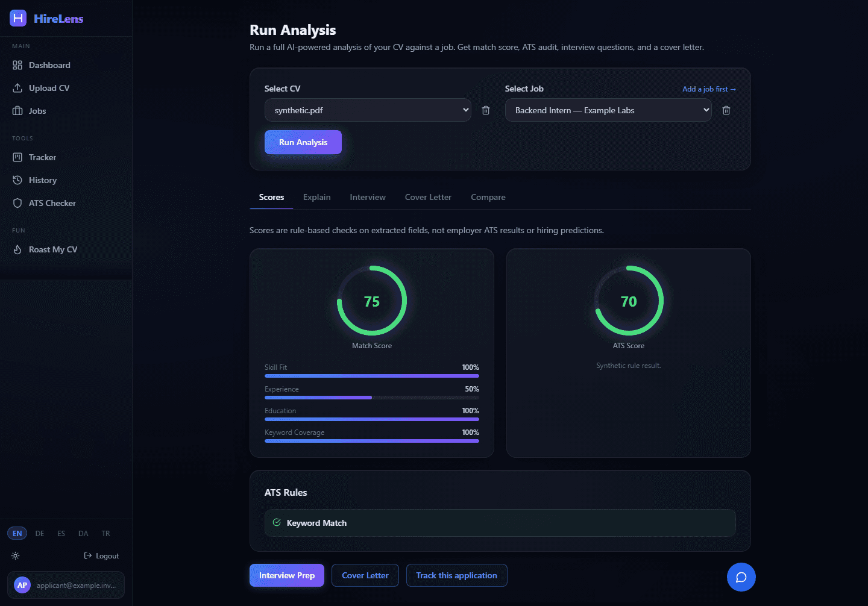The height and width of the screenshot is (606, 868).
Task: Click the Tracker board icon
Action: 17,157
